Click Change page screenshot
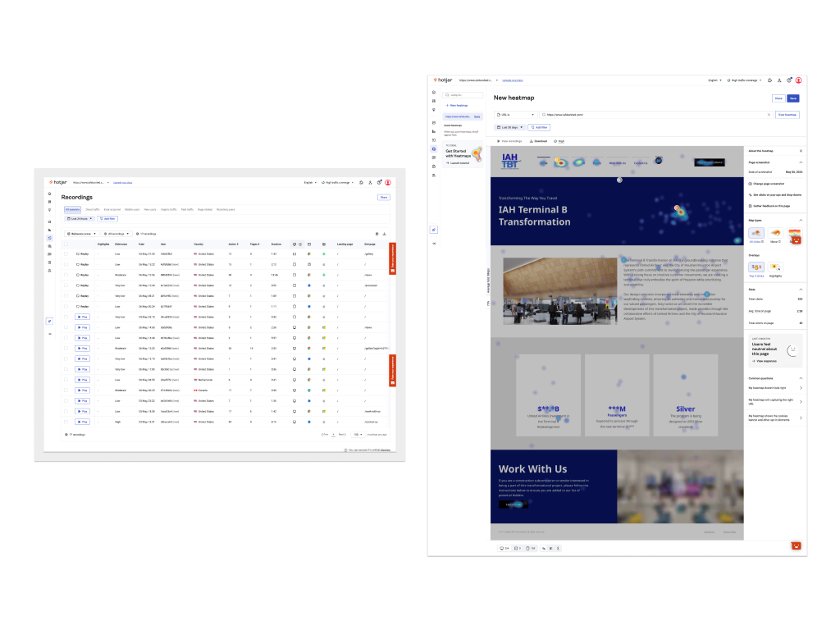Viewport: 840px width, 630px height. (767, 184)
